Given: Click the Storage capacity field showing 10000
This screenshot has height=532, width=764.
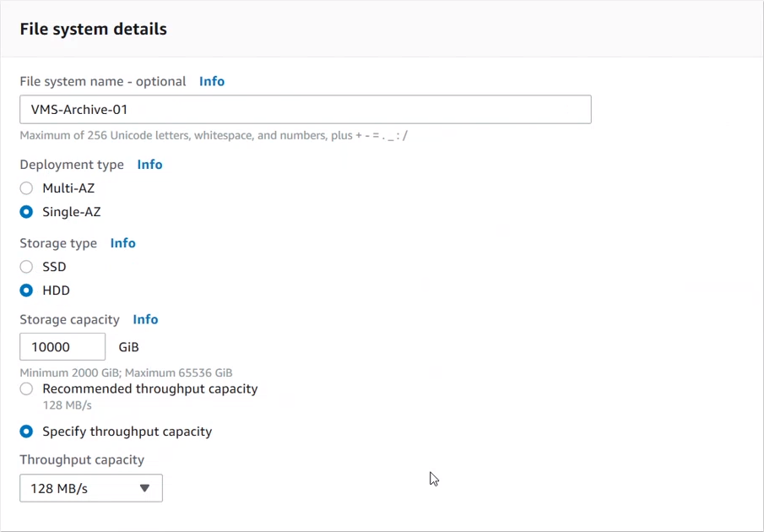Looking at the screenshot, I should pyautogui.click(x=62, y=347).
